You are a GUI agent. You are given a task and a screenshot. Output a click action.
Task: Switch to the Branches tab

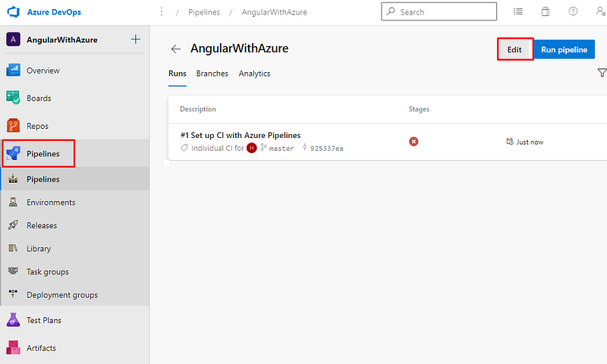pos(212,74)
